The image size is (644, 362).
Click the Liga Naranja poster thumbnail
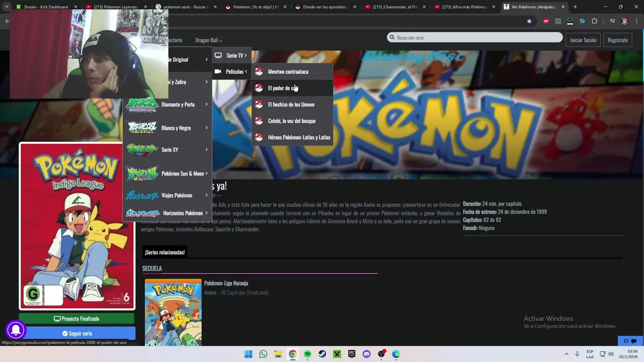coord(173,312)
